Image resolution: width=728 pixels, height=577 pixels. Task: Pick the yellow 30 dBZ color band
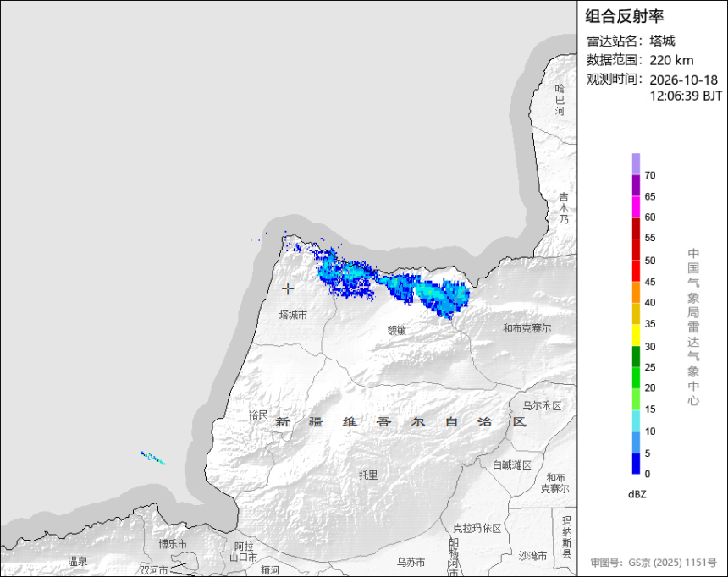click(x=636, y=335)
